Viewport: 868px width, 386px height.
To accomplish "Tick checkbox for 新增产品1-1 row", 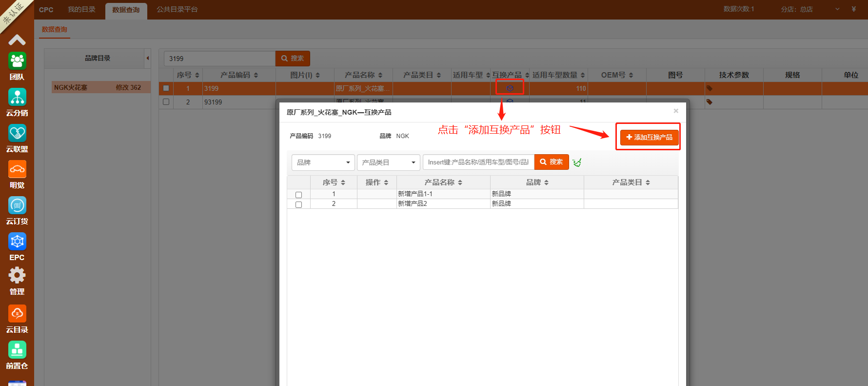I will 298,195.
